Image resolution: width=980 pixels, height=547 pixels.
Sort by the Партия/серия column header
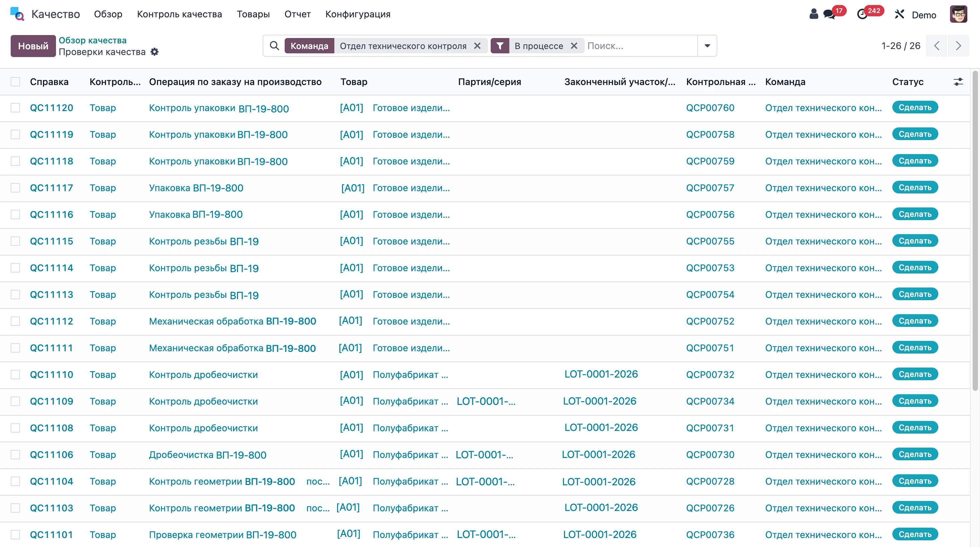[x=489, y=82]
